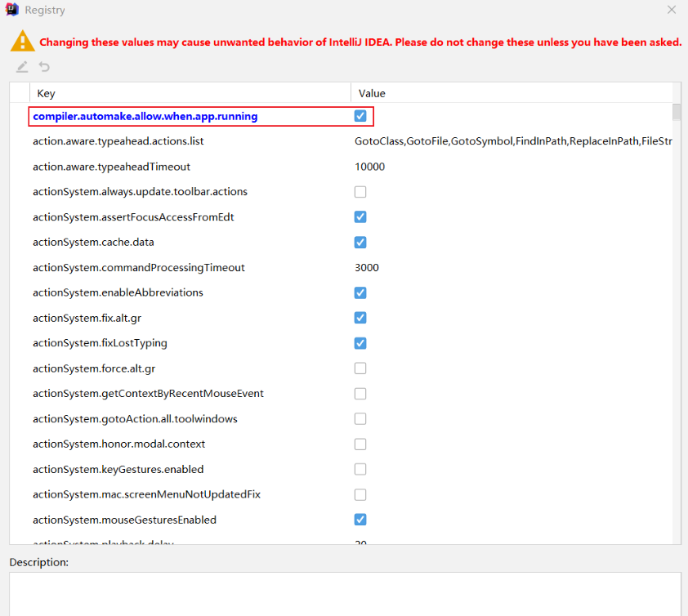Click inside the Description text area
The height and width of the screenshot is (616, 688).
[346, 594]
